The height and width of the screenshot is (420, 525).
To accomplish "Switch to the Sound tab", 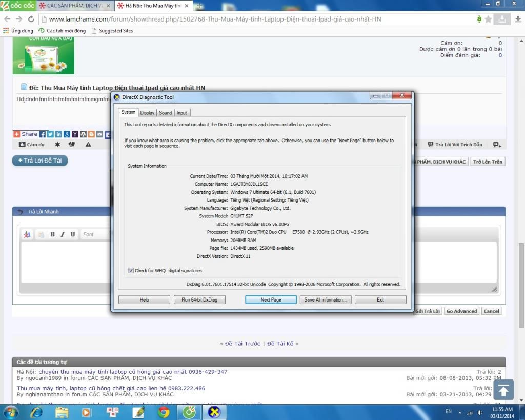I will pos(165,113).
